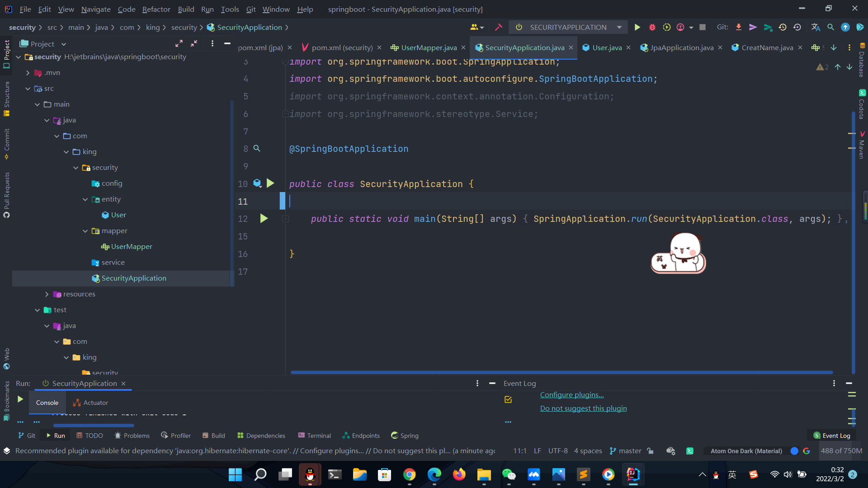The height and width of the screenshot is (488, 868).
Task: Toggle method fold marker on line 12
Action: (x=285, y=219)
